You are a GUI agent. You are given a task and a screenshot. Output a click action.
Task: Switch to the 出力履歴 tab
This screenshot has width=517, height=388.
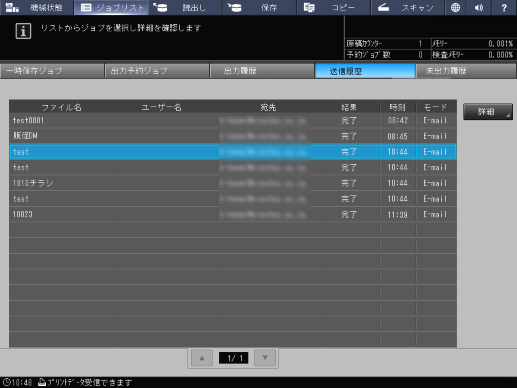pyautogui.click(x=262, y=71)
